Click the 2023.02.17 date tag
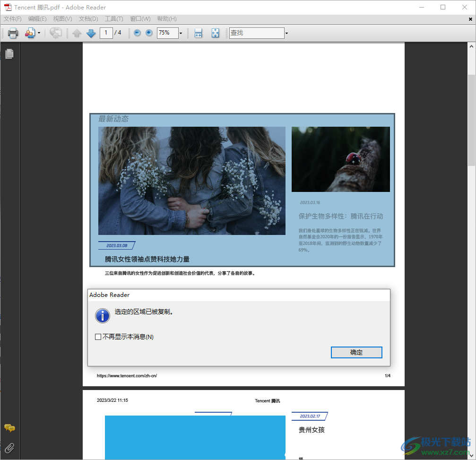 (x=310, y=417)
